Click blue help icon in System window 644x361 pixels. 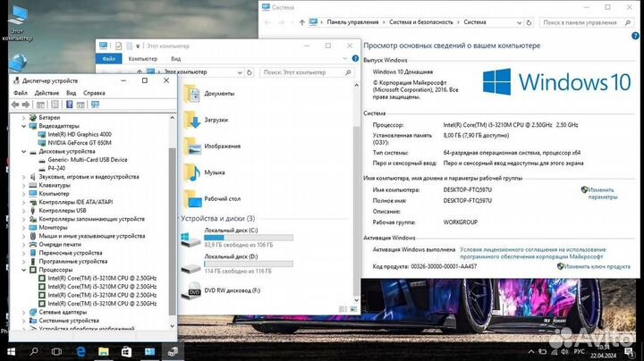point(635,36)
